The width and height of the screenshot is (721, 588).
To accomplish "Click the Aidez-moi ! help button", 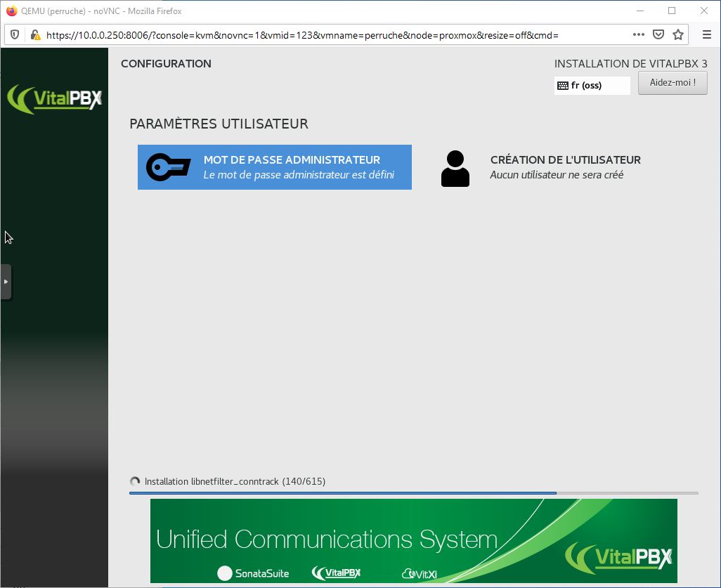I will 673,83.
